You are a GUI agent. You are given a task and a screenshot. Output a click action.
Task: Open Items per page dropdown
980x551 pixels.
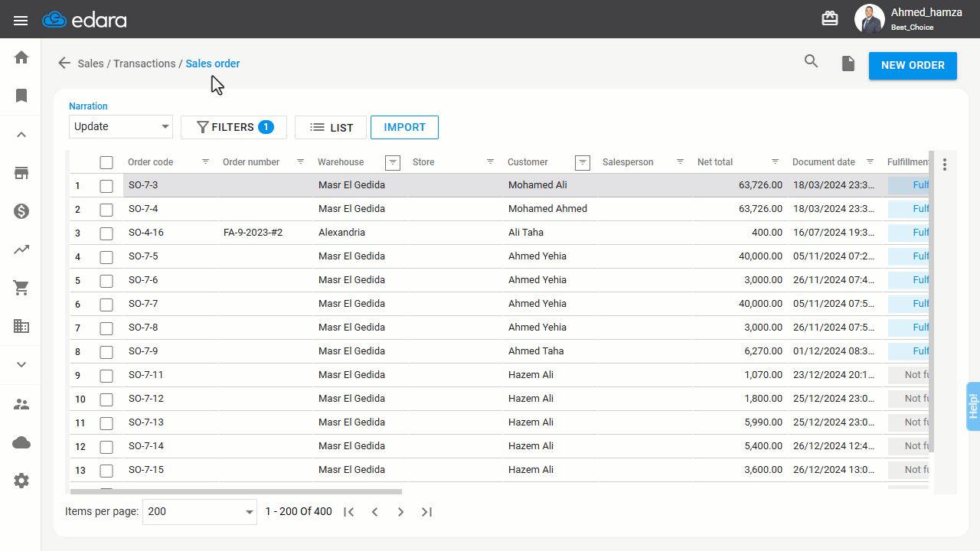200,512
